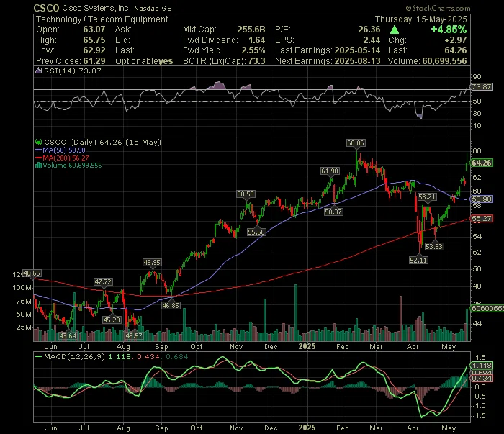504x434 pixels.
Task: Click the 49.95 high price label
Action: [x=152, y=263]
